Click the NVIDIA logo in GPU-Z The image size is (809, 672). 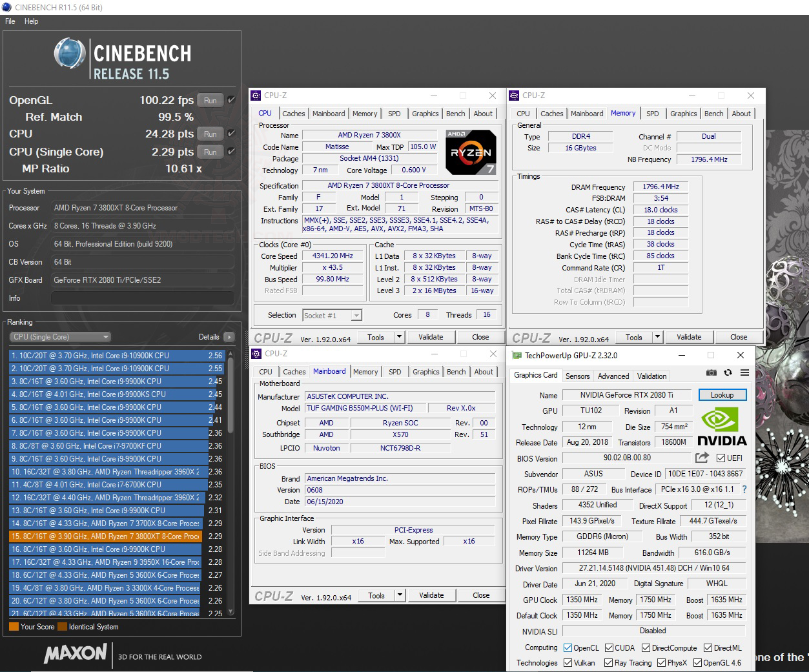click(x=722, y=427)
